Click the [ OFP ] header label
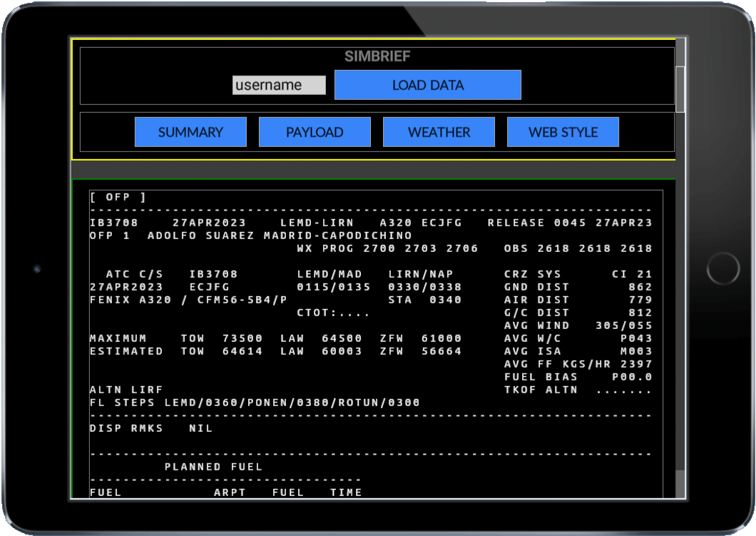Viewport: 756px width, 536px height. point(118,197)
